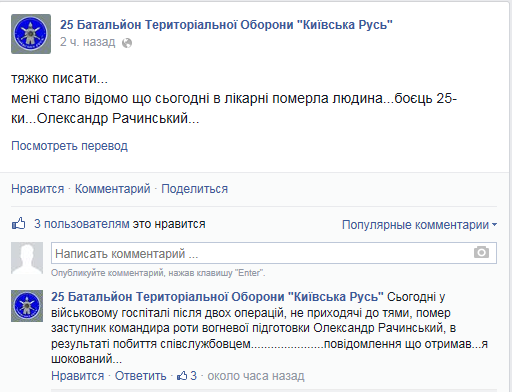The height and width of the screenshot is (392, 512).
Task: Reply to comment with 'Ответить'
Action: tap(140, 376)
